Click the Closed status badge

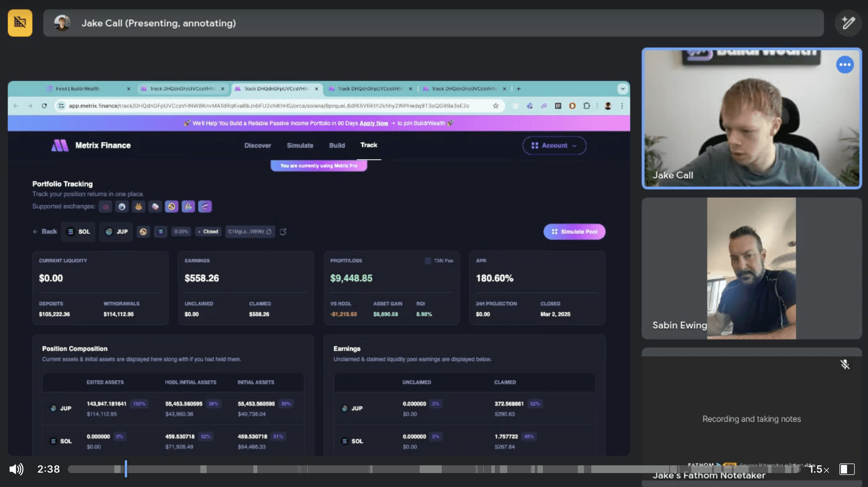pos(208,231)
